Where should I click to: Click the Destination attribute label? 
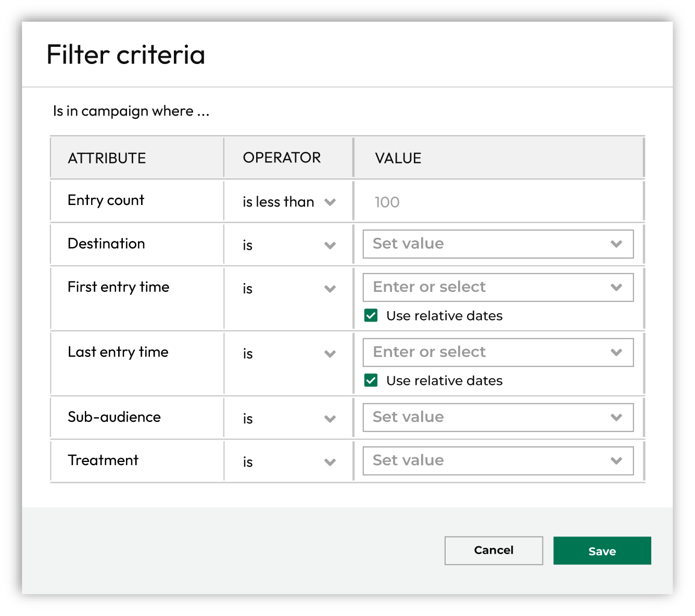[106, 243]
